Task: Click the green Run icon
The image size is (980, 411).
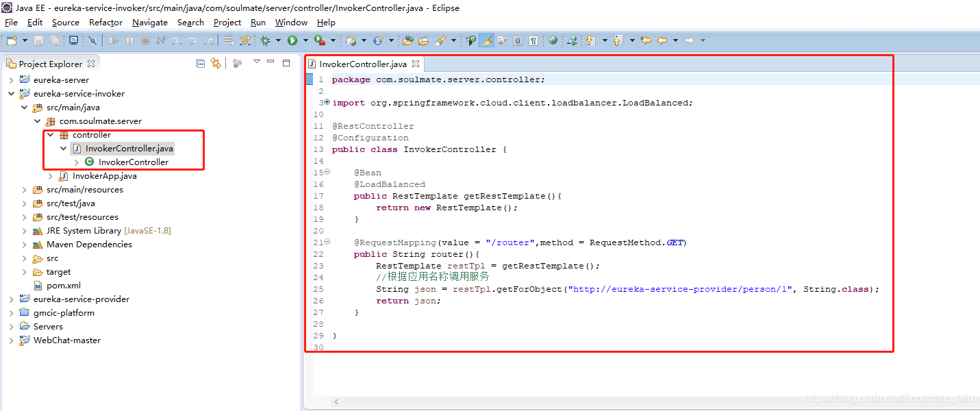Action: point(292,41)
